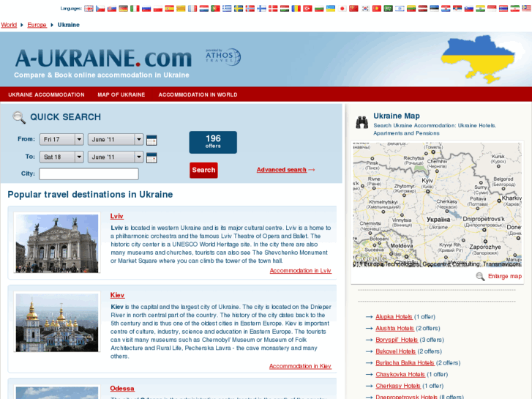This screenshot has height=399, width=532.
Task: Click the A-UKRAINE.com logo
Action: 103,58
